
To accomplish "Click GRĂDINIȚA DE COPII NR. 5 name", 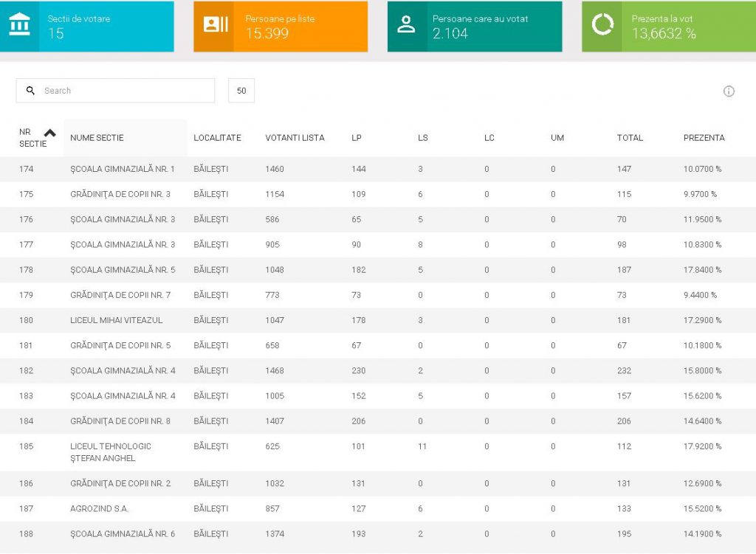I will (120, 345).
